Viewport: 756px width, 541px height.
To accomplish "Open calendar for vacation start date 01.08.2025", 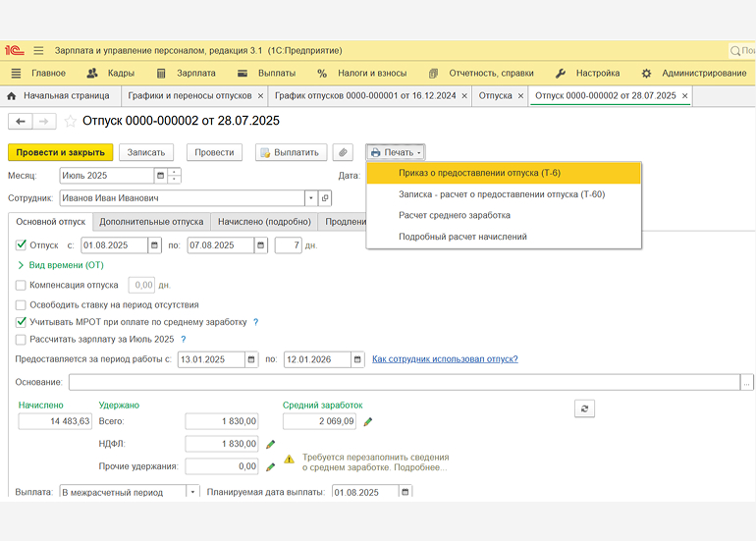I will (154, 245).
